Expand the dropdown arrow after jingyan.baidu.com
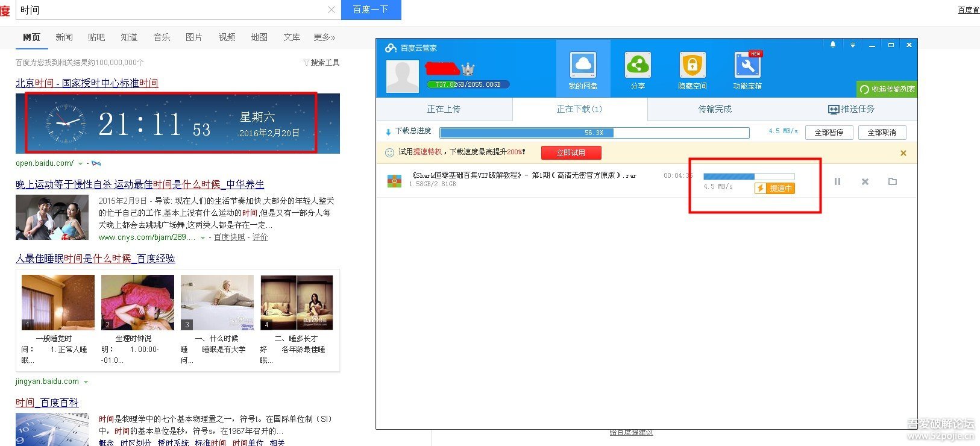Viewport: 980px width, 446px height. point(86,382)
